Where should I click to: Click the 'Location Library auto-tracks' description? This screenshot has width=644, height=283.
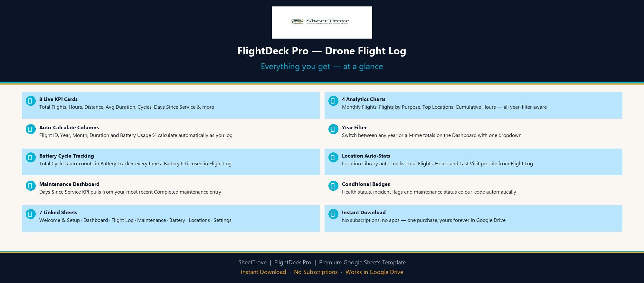[x=437, y=163]
